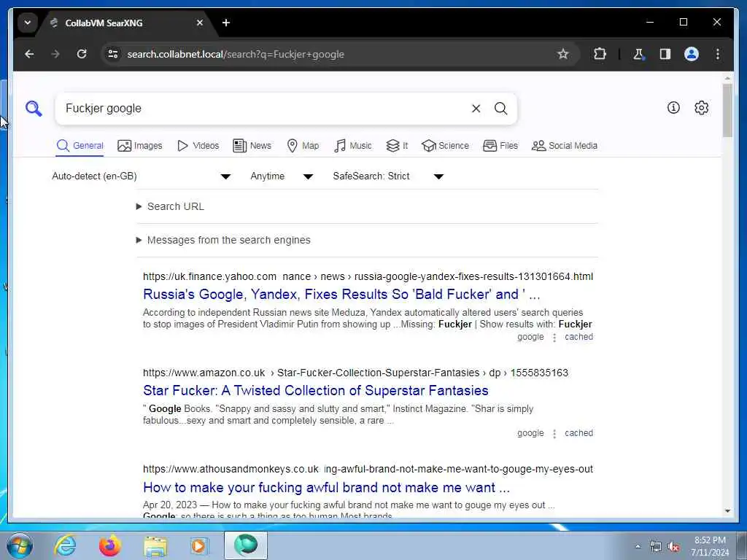The width and height of the screenshot is (747, 560).
Task: Open the browser three-dot menu
Action: [718, 54]
